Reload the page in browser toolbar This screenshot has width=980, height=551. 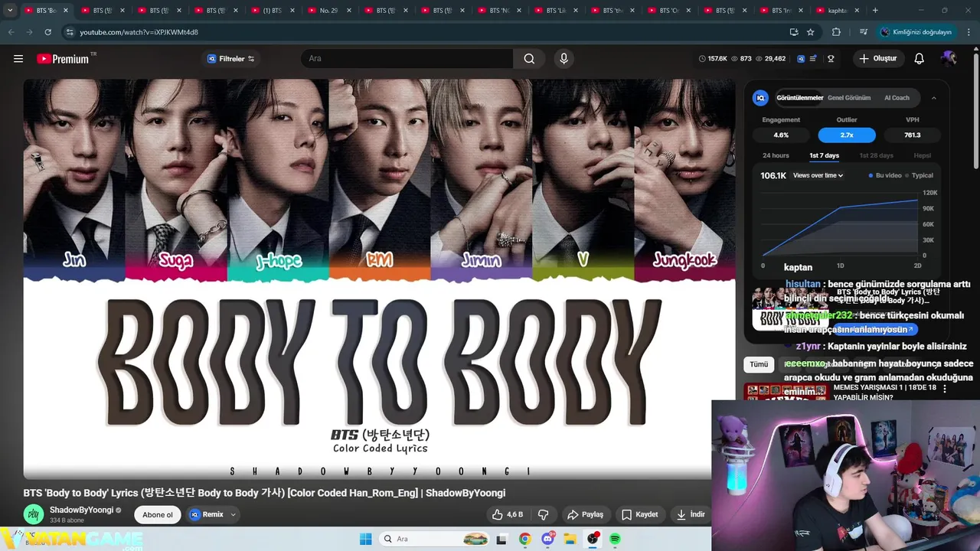(47, 32)
